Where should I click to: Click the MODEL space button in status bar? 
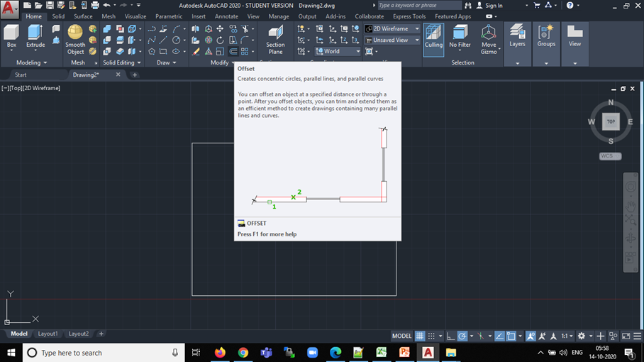click(401, 336)
